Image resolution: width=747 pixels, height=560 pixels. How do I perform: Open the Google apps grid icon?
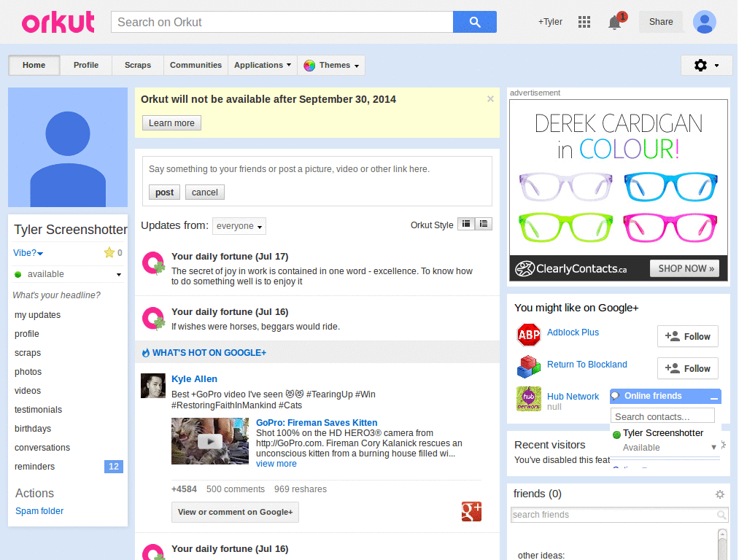click(x=584, y=22)
